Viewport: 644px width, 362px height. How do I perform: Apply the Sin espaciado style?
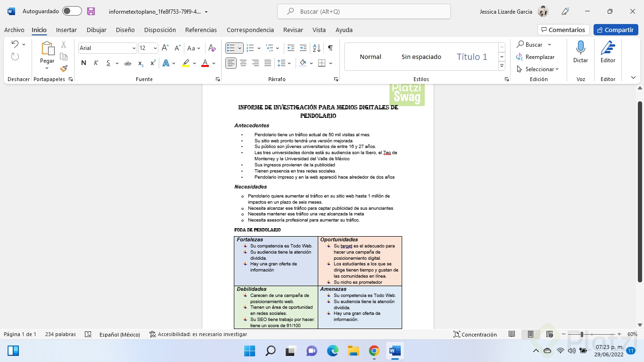point(421,57)
